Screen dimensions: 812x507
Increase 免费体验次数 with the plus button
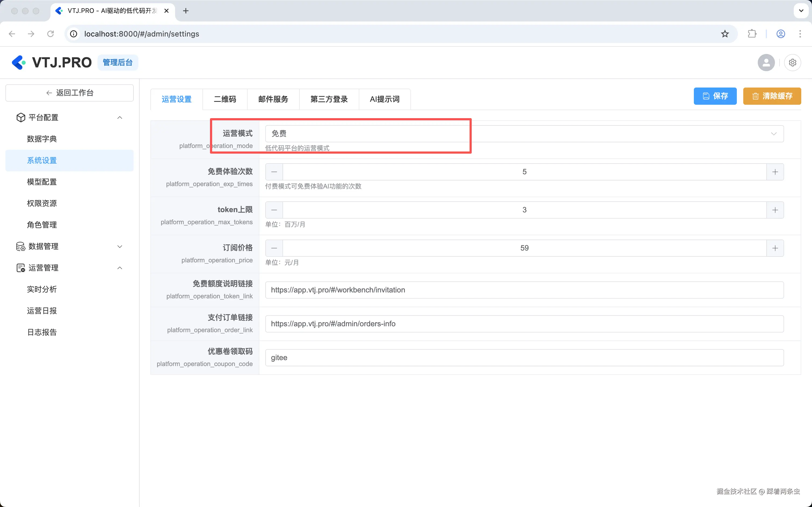pyautogui.click(x=775, y=172)
